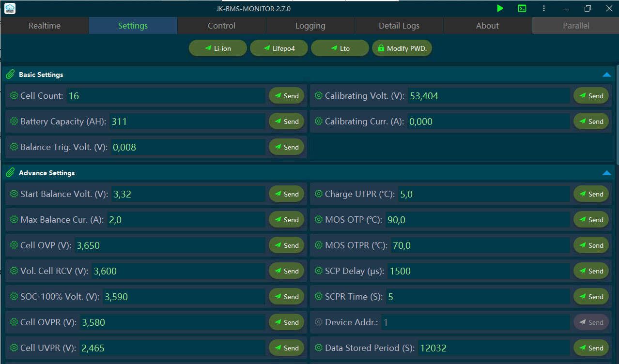
Task: Send the MOS OTP value
Action: click(x=591, y=220)
